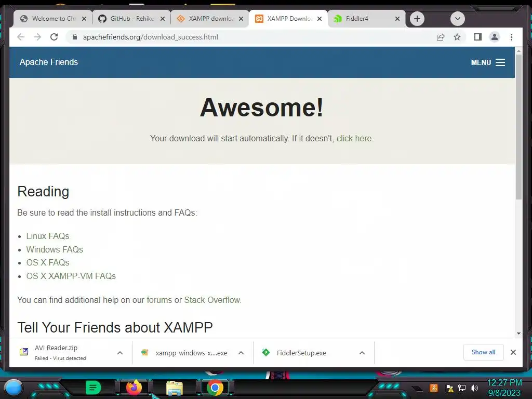The image size is (532, 399).
Task: Click Chrome taskbar icon
Action: point(215,388)
